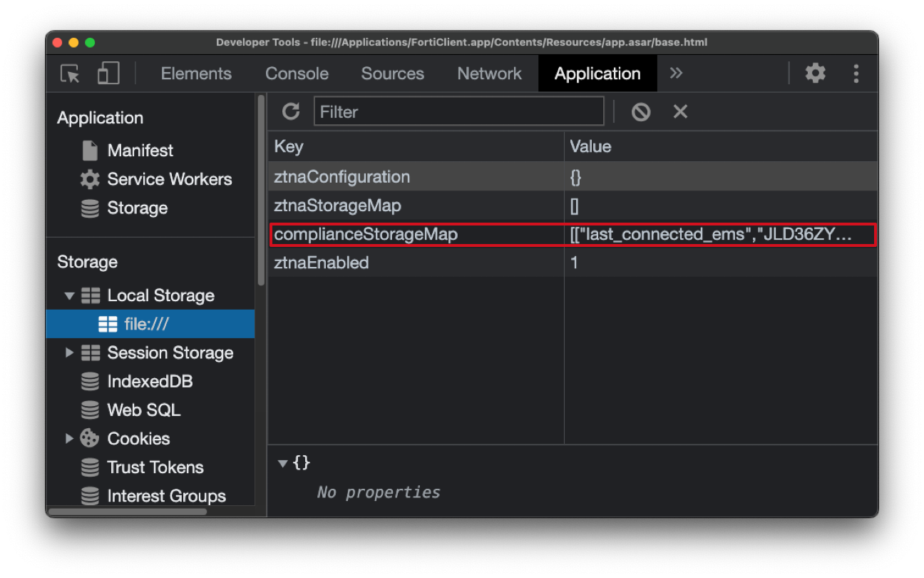Show more tabs with double chevron
This screenshot has width=924, height=578.
click(676, 73)
